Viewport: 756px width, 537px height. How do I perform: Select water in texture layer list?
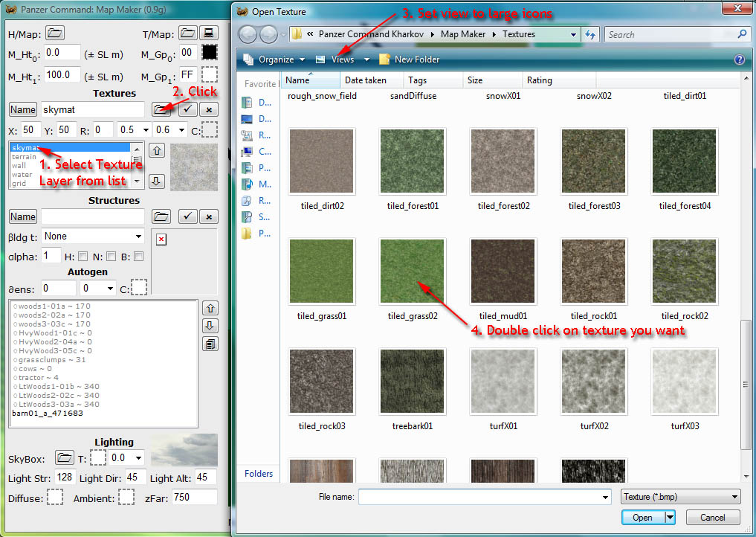click(22, 175)
